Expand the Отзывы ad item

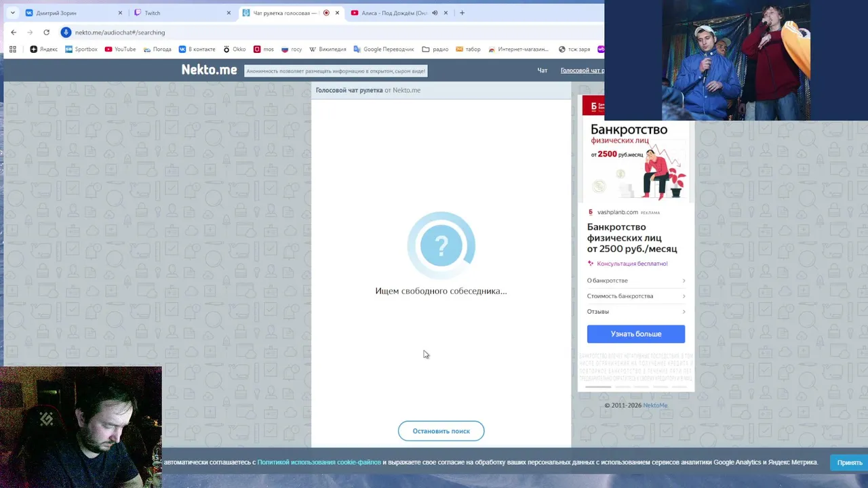coord(636,312)
